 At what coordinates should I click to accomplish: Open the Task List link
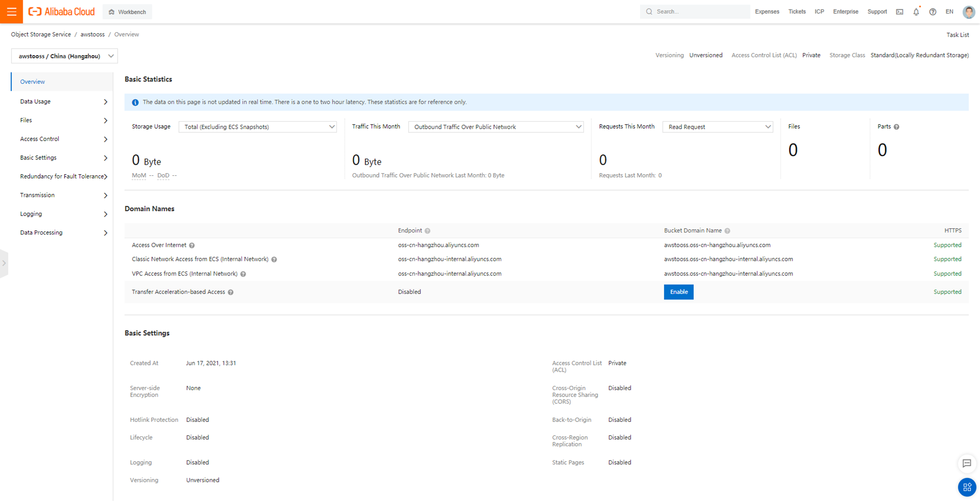(x=957, y=35)
